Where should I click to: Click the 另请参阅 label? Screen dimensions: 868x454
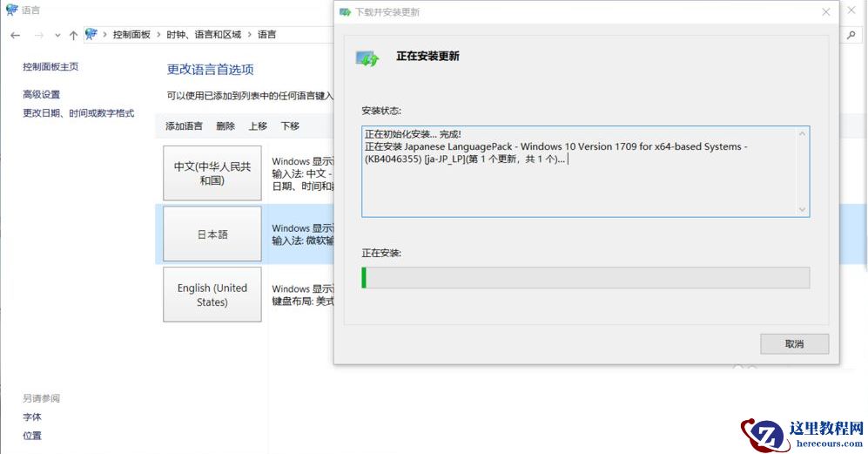click(41, 398)
